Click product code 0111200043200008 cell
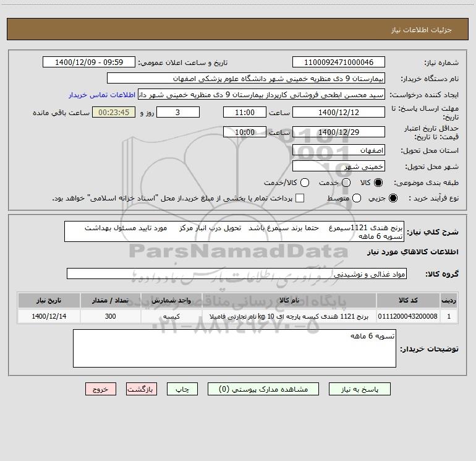 [x=408, y=316]
